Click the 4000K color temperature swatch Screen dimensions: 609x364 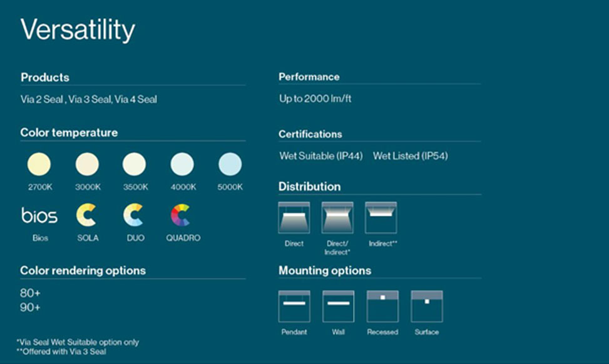pos(182,164)
